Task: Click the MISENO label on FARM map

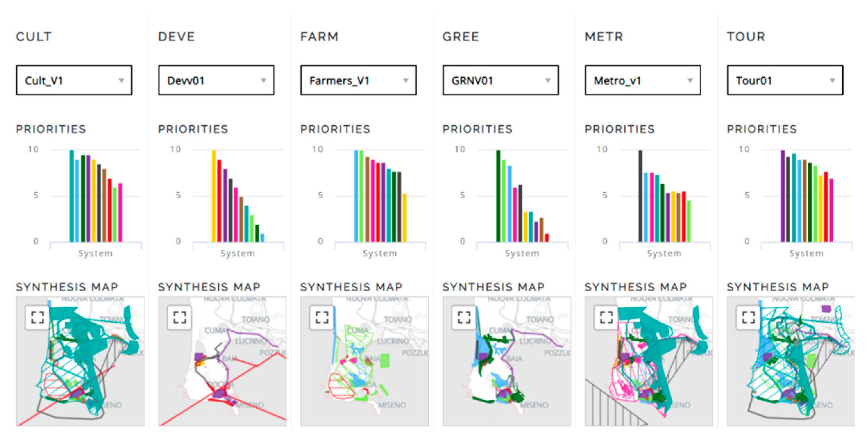Action: 392,405
